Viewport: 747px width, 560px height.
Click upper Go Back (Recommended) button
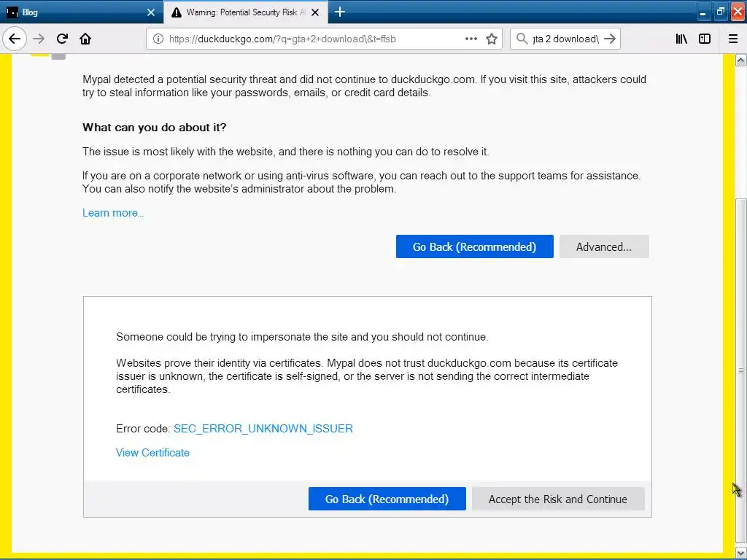pyautogui.click(x=474, y=246)
